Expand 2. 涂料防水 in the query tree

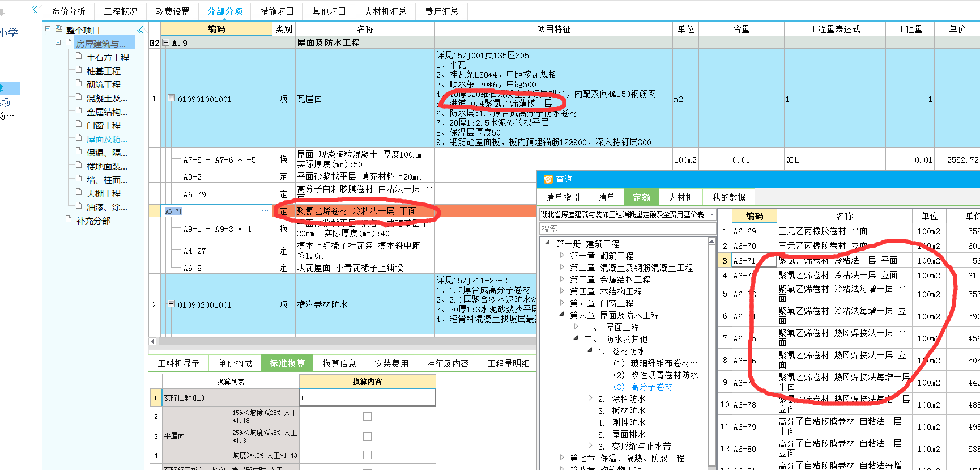[590, 398]
